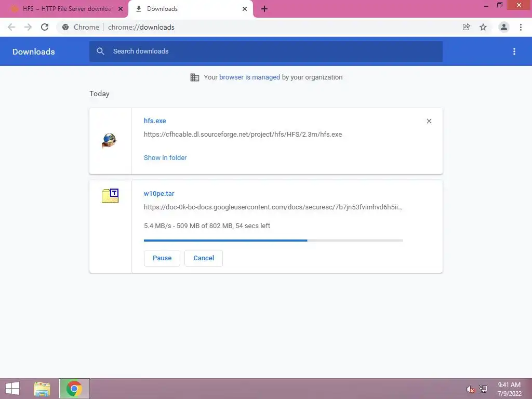Open the hfs.exe file link
This screenshot has height=399, width=532.
point(155,121)
